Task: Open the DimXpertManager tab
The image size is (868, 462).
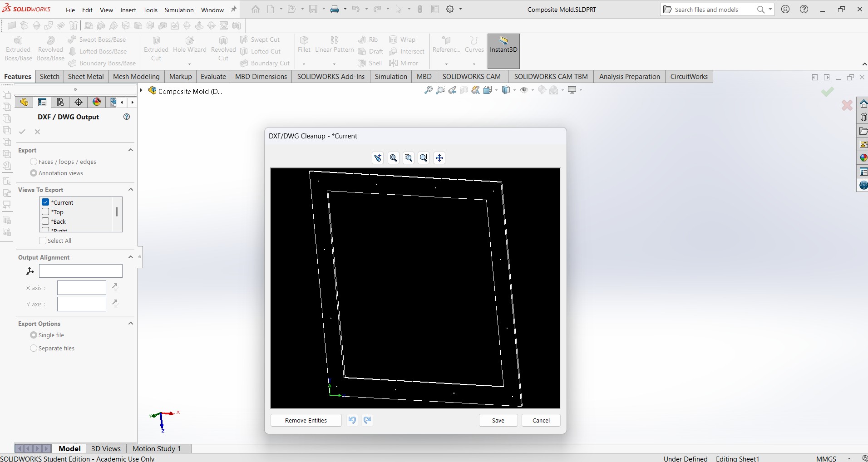Action: coord(79,102)
